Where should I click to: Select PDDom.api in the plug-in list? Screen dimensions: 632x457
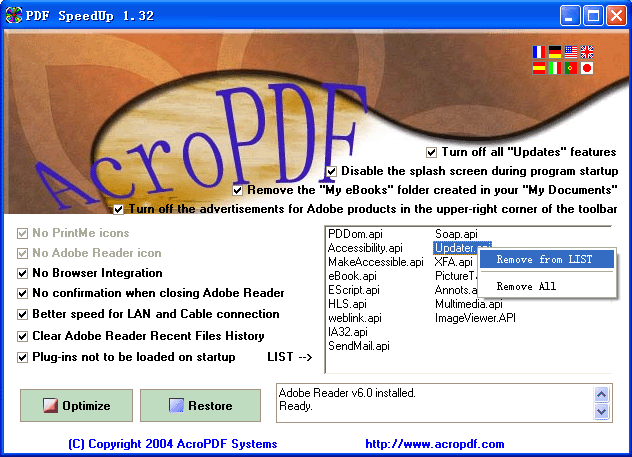355,234
